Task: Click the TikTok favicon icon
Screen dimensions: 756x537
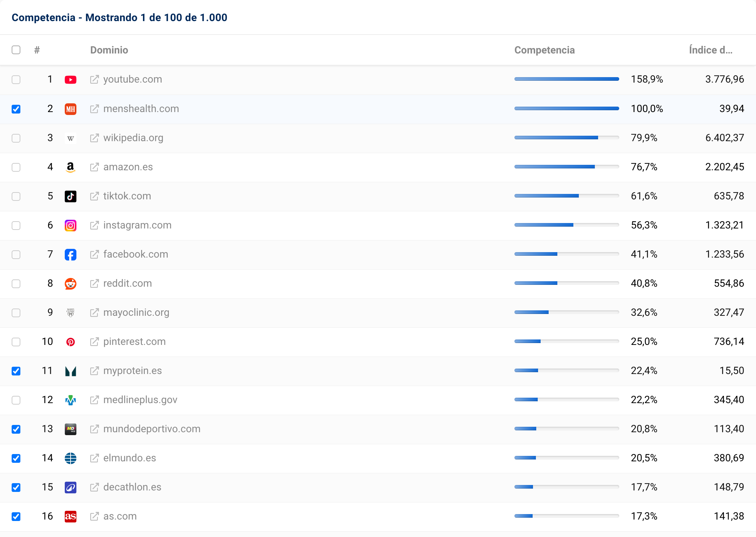Action: [71, 196]
